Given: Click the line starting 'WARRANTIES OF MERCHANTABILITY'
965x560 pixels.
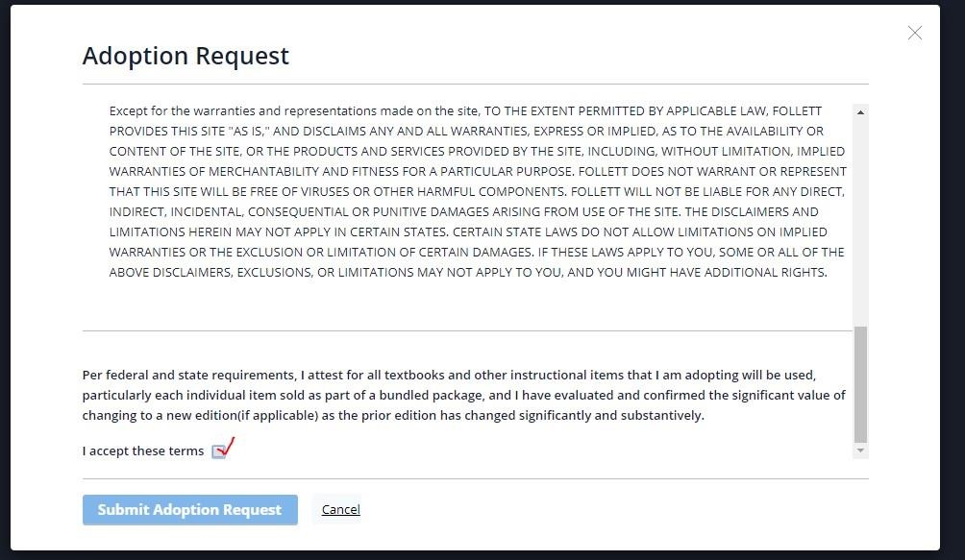Looking at the screenshot, I should point(479,172).
